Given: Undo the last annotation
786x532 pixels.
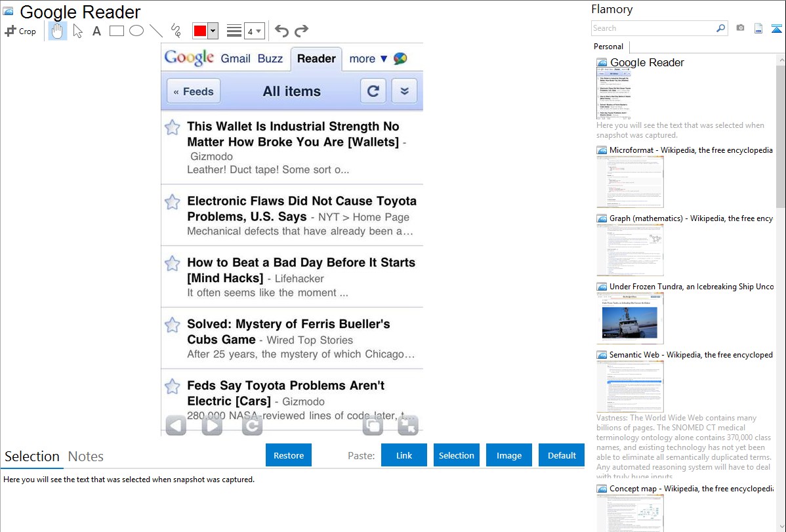Looking at the screenshot, I should pos(281,31).
